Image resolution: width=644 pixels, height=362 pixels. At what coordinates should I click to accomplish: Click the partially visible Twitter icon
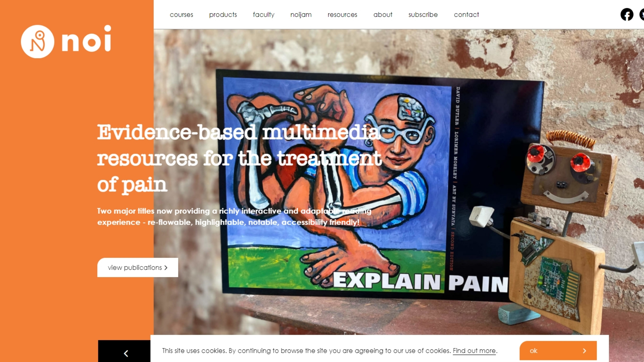pos(642,14)
